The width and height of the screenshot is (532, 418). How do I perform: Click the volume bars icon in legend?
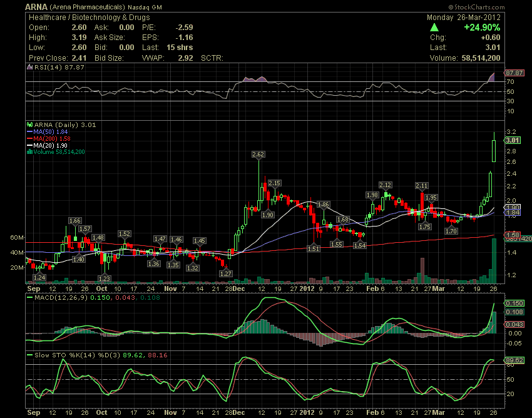pos(30,151)
